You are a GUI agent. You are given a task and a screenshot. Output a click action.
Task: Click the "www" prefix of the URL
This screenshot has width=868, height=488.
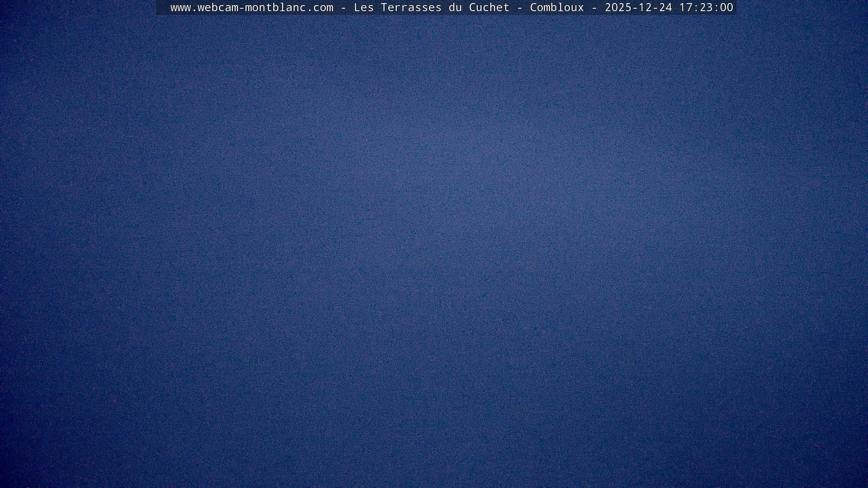[180, 7]
